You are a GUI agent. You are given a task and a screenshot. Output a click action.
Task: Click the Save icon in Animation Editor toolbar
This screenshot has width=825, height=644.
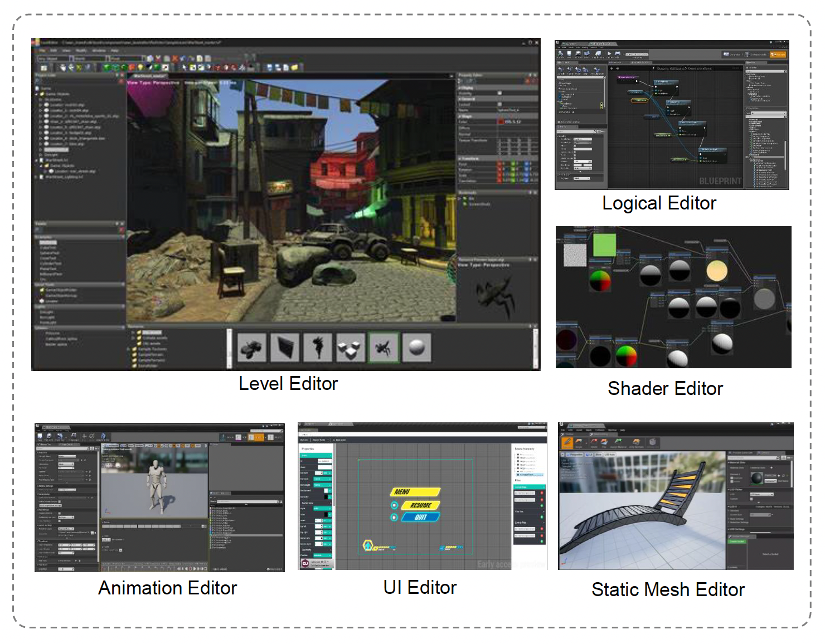coord(40,436)
